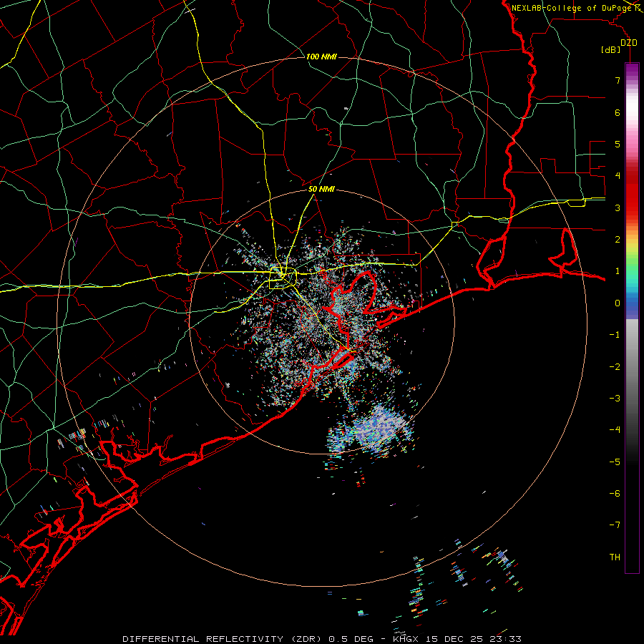Click the 50 NMI range ring label
This screenshot has width=644, height=644.
[321, 189]
